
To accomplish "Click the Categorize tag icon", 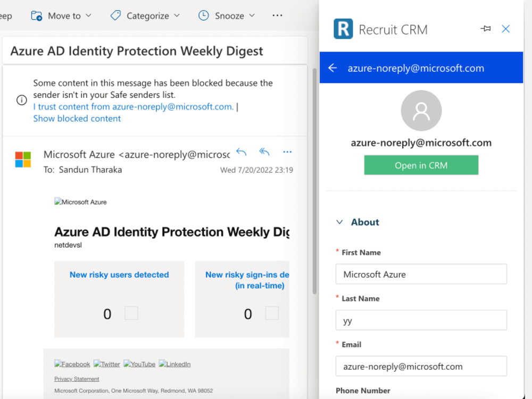I will pyautogui.click(x=115, y=15).
